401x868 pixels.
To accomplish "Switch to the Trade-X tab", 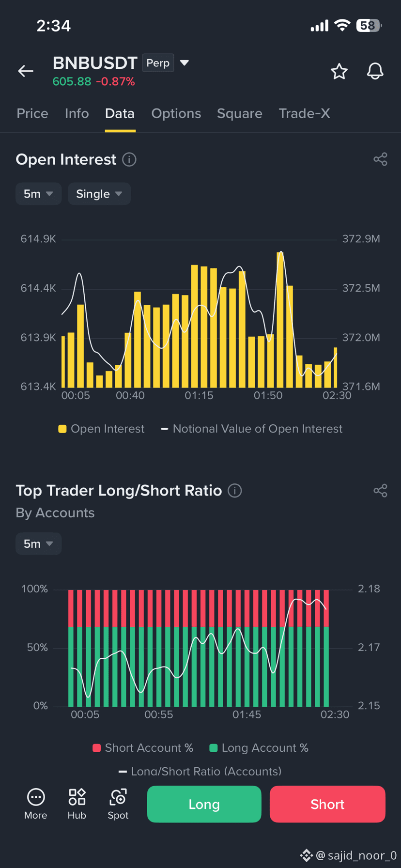I will pyautogui.click(x=304, y=113).
